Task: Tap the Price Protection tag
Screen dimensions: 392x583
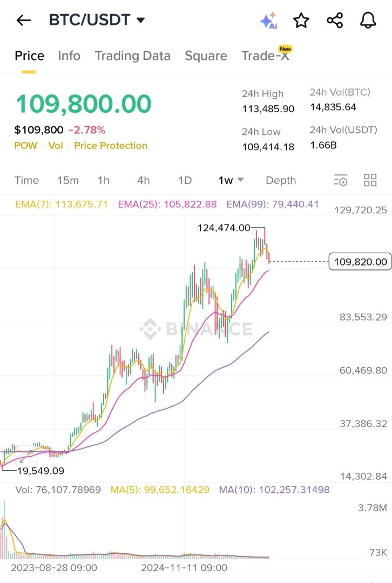Action: point(111,145)
